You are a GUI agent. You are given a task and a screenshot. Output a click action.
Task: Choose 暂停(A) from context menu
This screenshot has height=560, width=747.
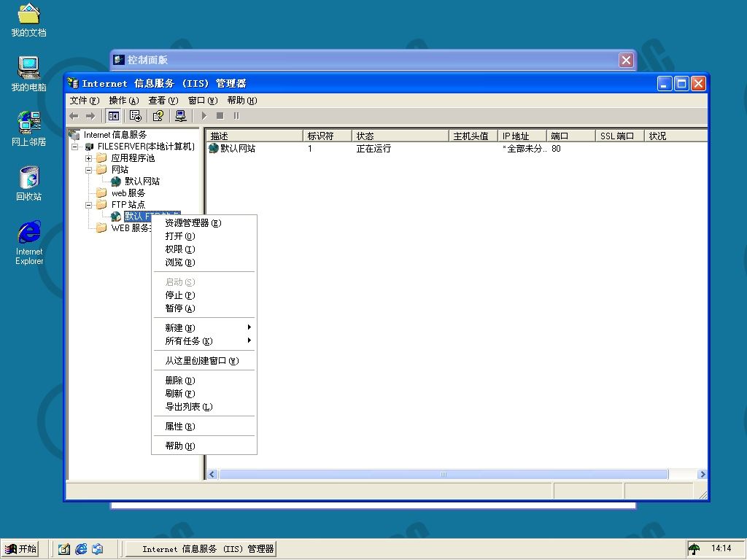204,308
